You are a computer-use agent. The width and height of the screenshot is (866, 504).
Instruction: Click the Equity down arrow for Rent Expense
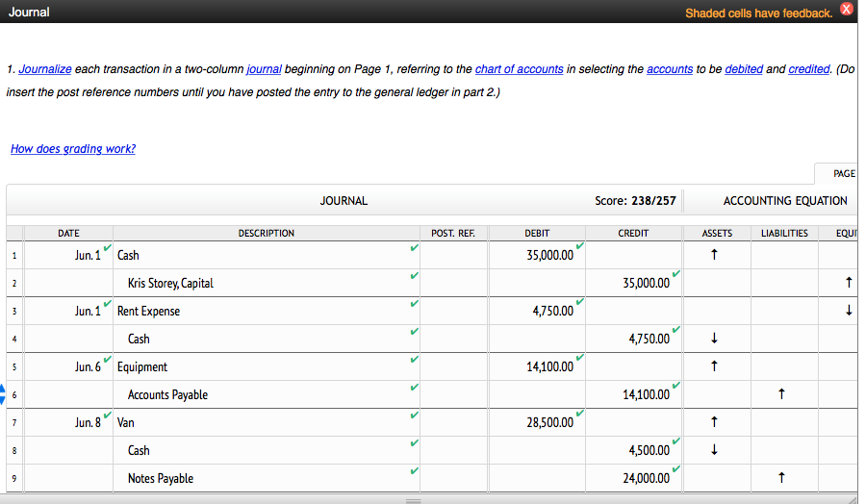pyautogui.click(x=849, y=311)
